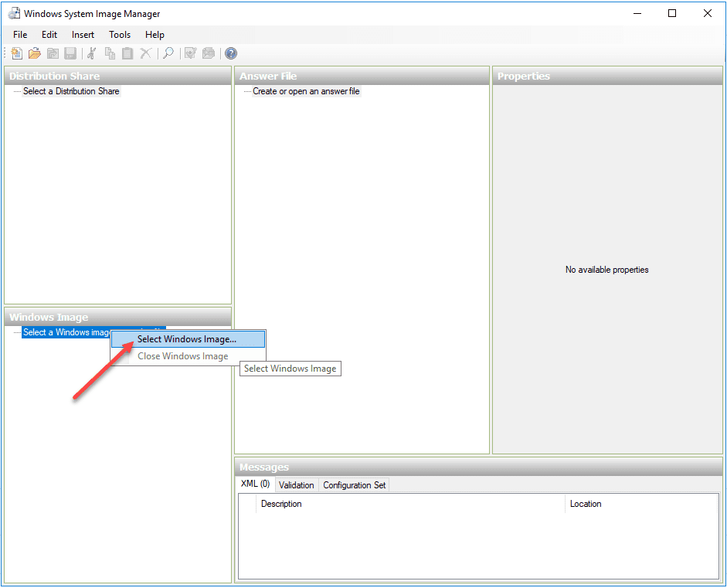Click the New Answer File toolbar icon
This screenshot has height=588, width=727.
click(17, 53)
